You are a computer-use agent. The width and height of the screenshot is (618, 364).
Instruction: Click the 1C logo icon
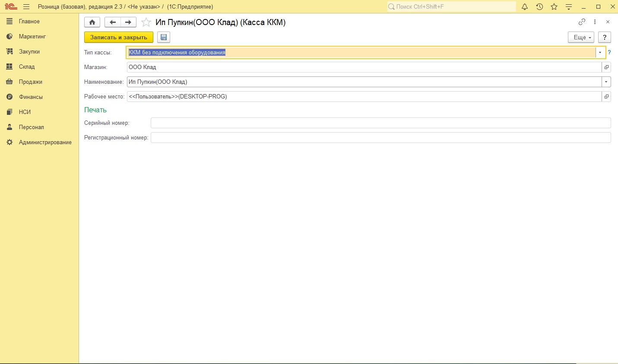[x=11, y=7]
